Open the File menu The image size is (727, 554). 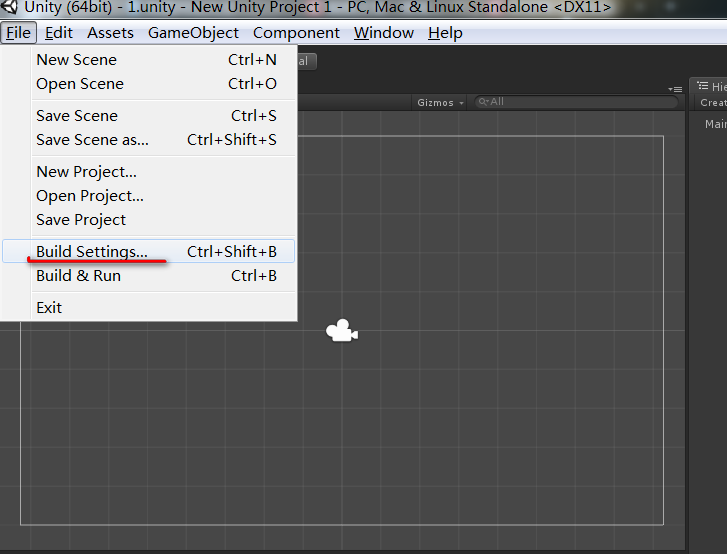pos(19,33)
